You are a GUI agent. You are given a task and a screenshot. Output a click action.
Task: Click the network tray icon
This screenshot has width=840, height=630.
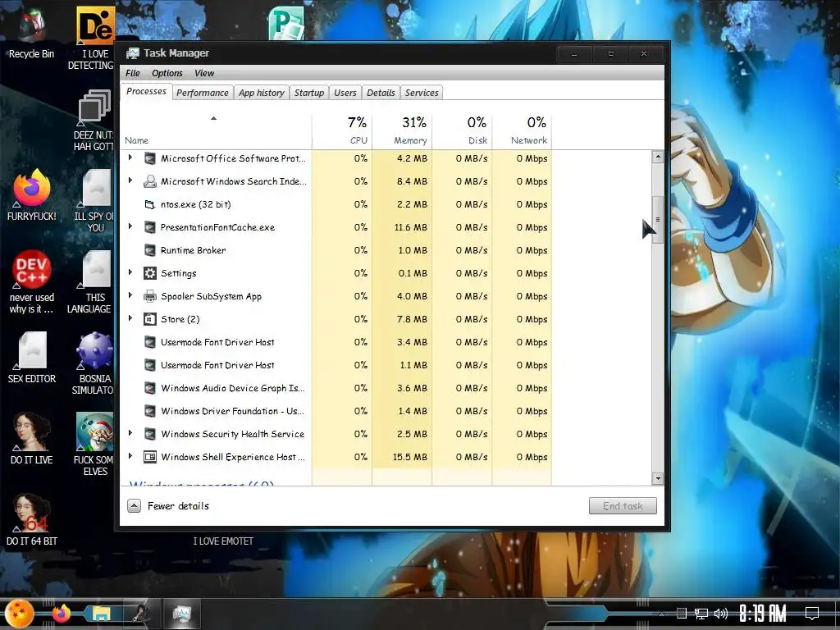tap(701, 614)
